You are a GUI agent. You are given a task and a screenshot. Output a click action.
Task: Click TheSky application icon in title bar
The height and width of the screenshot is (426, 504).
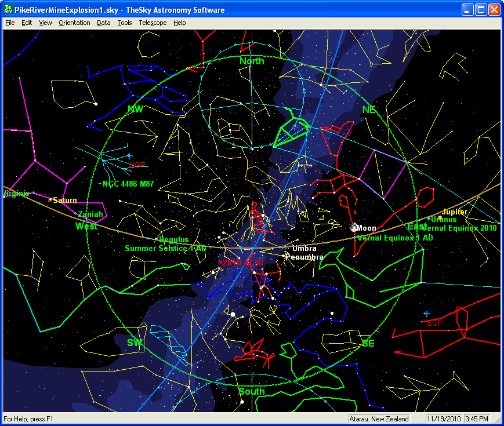[9, 10]
